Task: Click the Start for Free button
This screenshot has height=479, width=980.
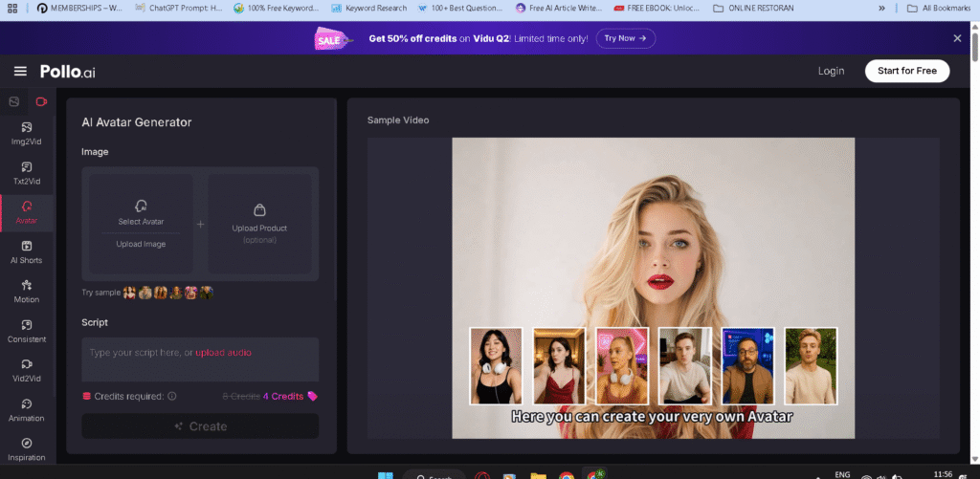Action: 906,71
